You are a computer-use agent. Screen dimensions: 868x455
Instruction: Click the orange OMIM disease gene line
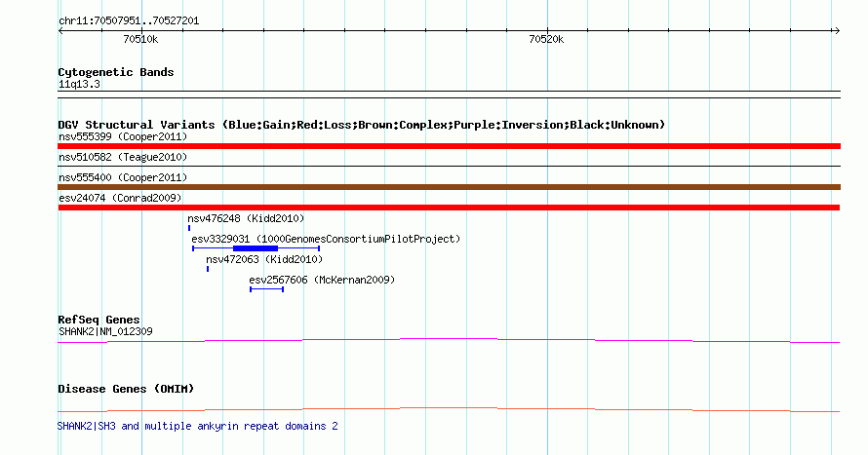pos(449,409)
